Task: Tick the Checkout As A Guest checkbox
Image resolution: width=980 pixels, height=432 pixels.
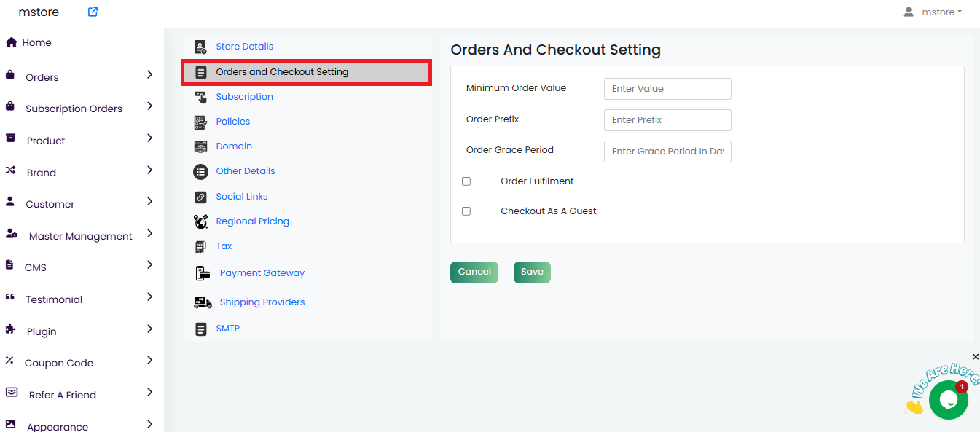Action: pos(466,211)
